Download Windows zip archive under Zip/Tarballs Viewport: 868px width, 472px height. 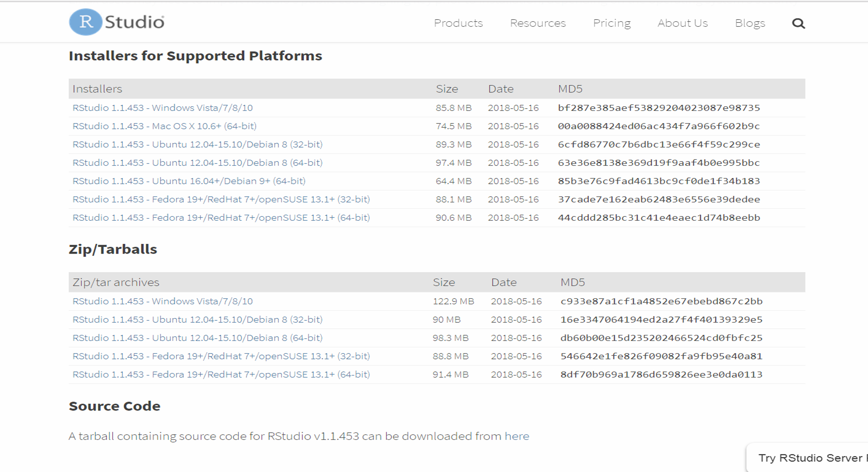click(x=162, y=301)
